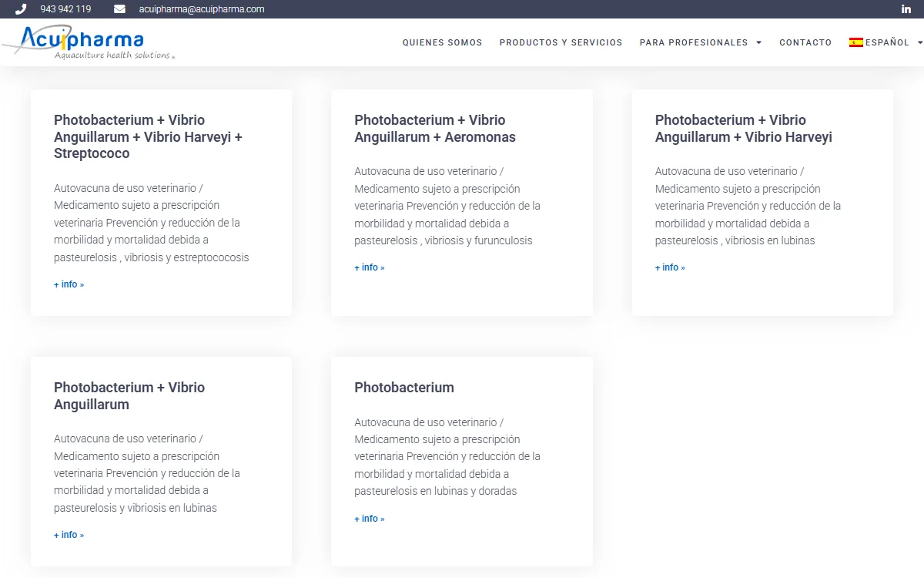
Task: Select the Photobacterium + Vibrio Anguillarum + Aeromonas heading
Action: click(435, 129)
